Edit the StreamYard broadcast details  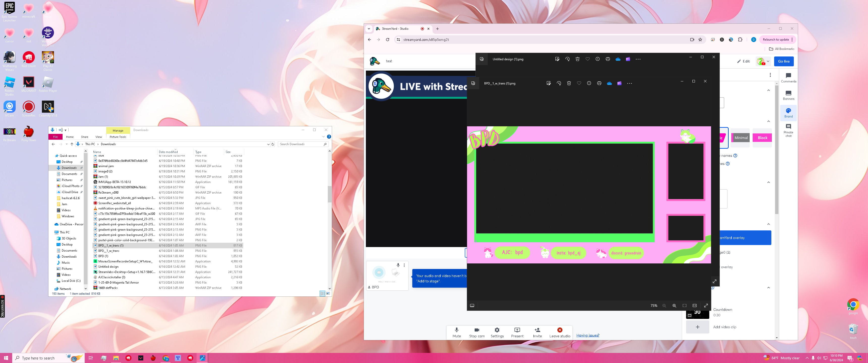(x=743, y=61)
